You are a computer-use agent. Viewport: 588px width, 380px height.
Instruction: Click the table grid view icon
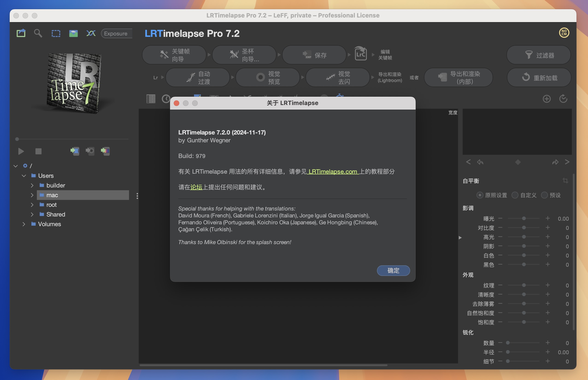coord(151,99)
